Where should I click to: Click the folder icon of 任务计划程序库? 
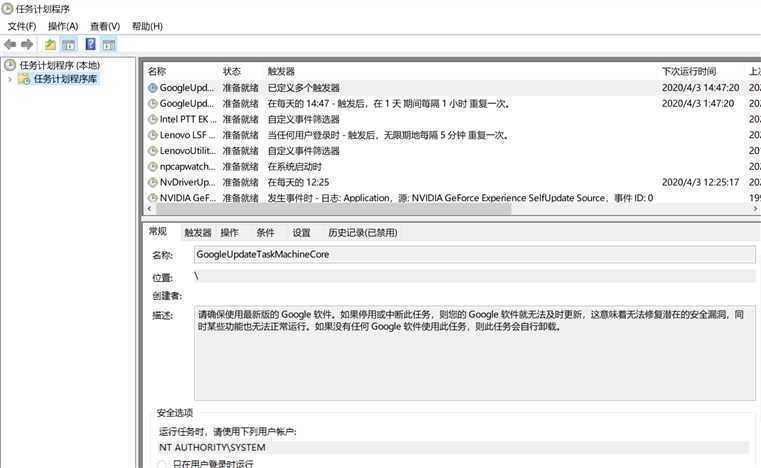pos(24,79)
